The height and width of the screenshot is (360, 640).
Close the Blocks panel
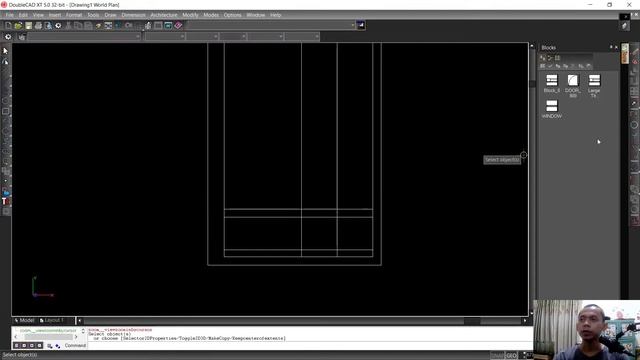pyautogui.click(x=616, y=47)
